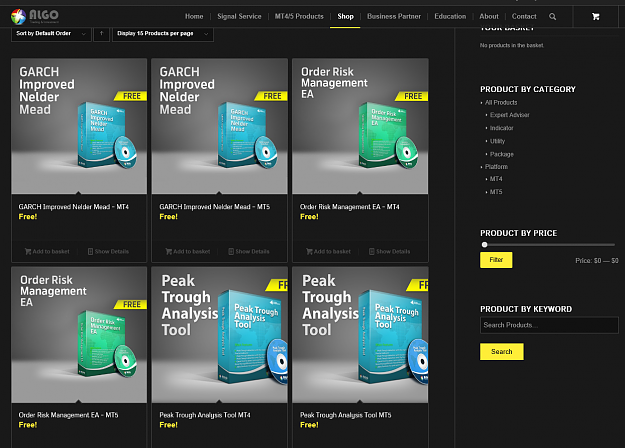Screen dimensions: 625x448
Task: Click the price range slider handle
Action: tap(484, 245)
